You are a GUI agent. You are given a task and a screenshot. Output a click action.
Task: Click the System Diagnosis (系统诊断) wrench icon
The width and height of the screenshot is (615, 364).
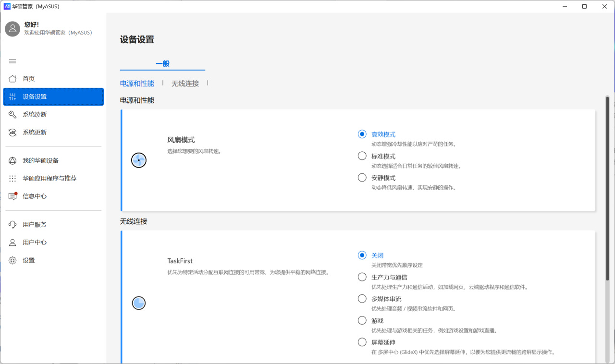pyautogui.click(x=12, y=114)
